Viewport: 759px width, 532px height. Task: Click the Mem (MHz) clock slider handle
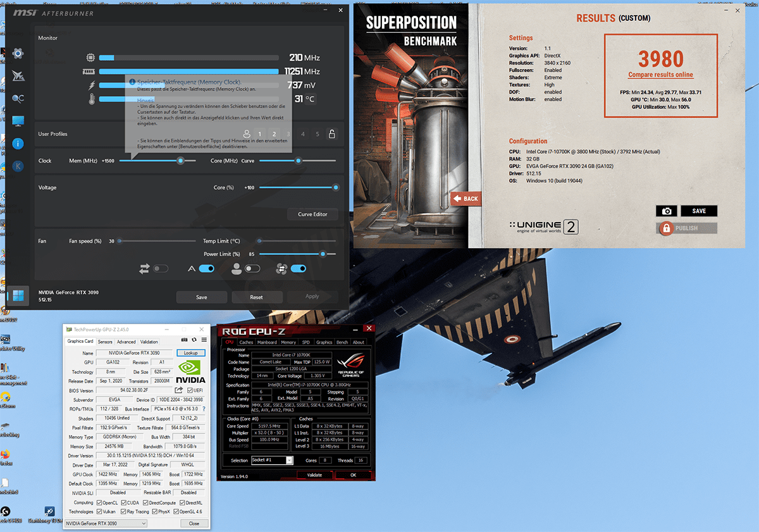pos(180,161)
